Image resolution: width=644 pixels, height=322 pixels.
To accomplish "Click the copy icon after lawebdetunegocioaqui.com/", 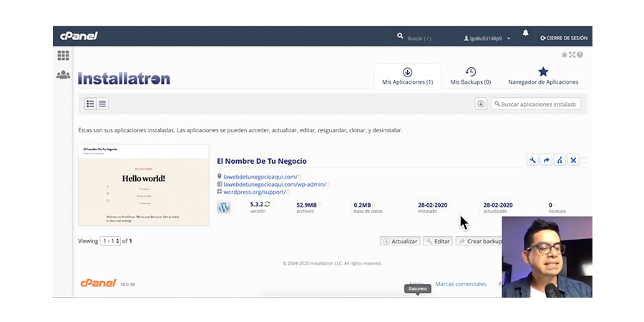I will 300,177.
